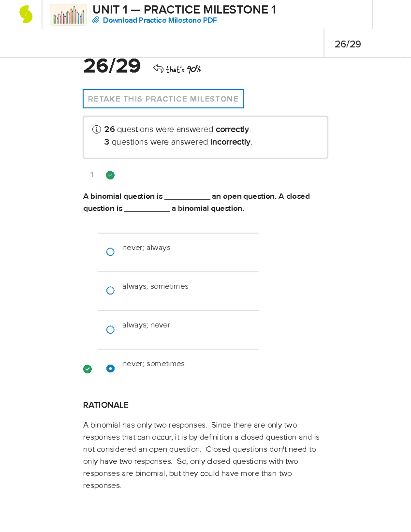The width and height of the screenshot is (411, 532).
Task: Click the 'always; sometimes' answer text
Action: point(155,286)
